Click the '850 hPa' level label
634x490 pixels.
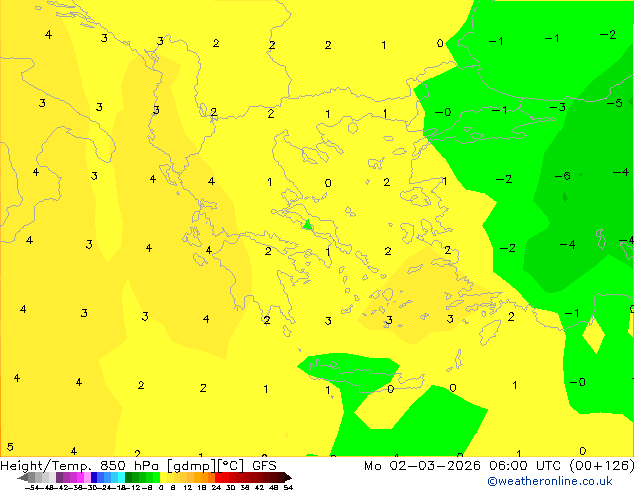129,466
